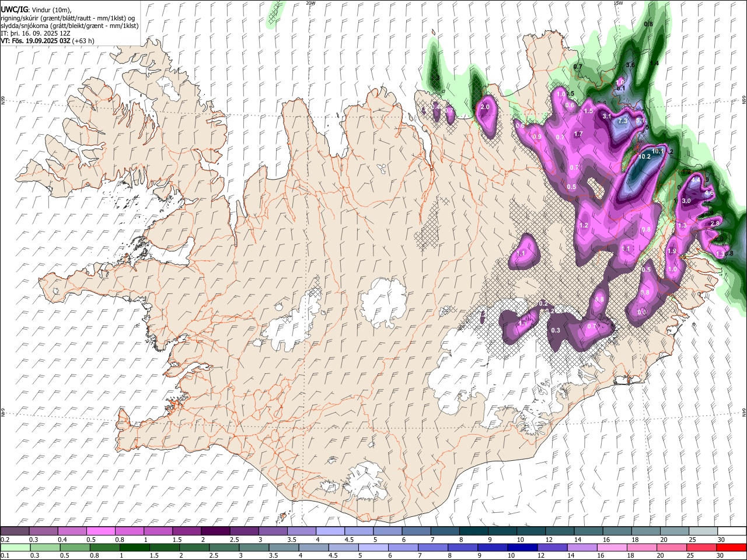Click the '3.1' precipitation value on map
Screen dimensions: 747x560
606,116
